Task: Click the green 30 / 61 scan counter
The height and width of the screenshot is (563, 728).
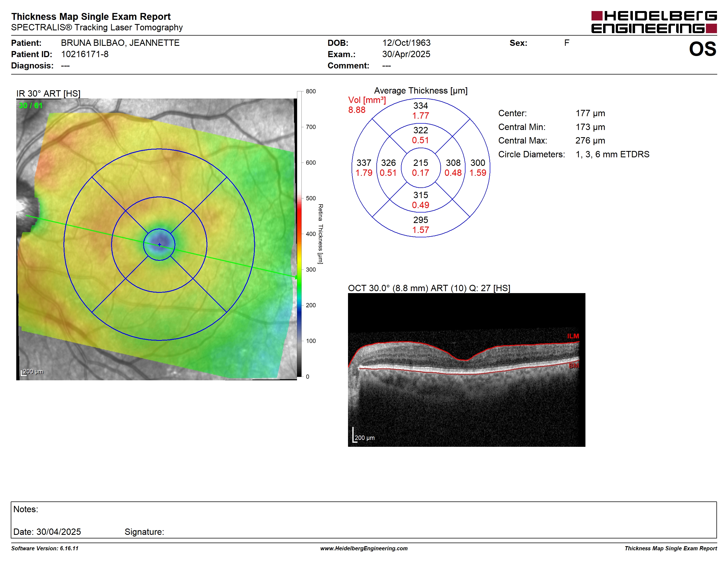Action: tap(30, 106)
